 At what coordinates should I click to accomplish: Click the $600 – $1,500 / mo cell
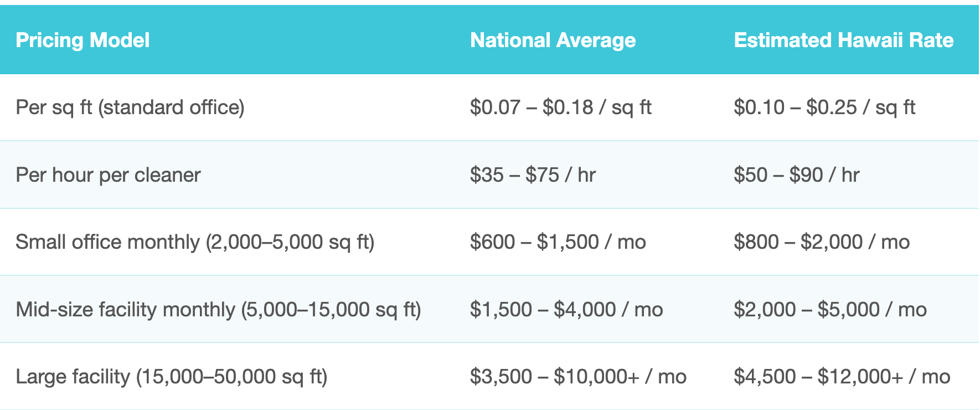(558, 242)
